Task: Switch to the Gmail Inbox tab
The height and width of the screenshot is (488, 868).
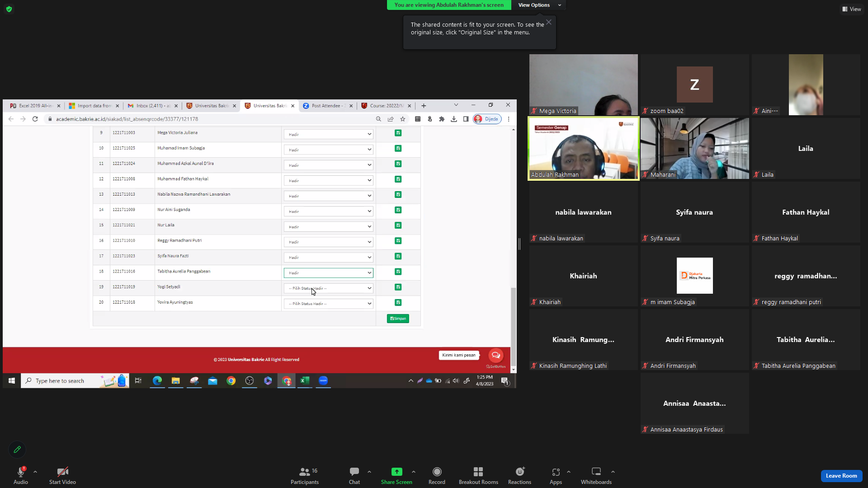Action: click(x=153, y=106)
